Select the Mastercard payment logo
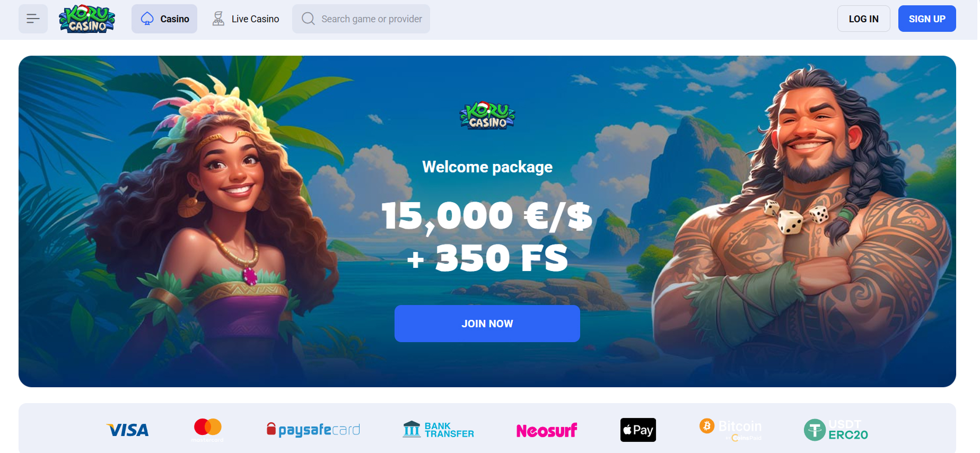The height and width of the screenshot is (453, 980). tap(207, 430)
